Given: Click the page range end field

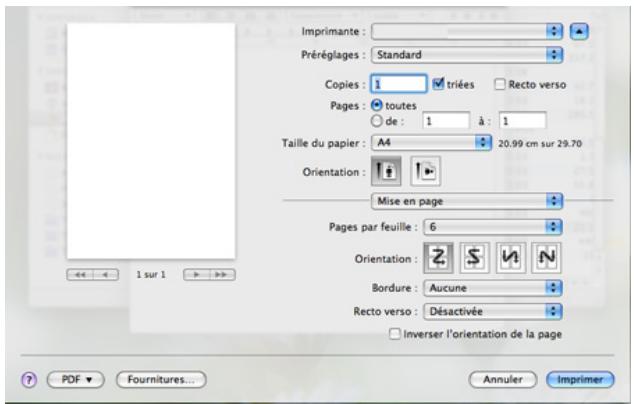Looking at the screenshot, I should click(522, 121).
